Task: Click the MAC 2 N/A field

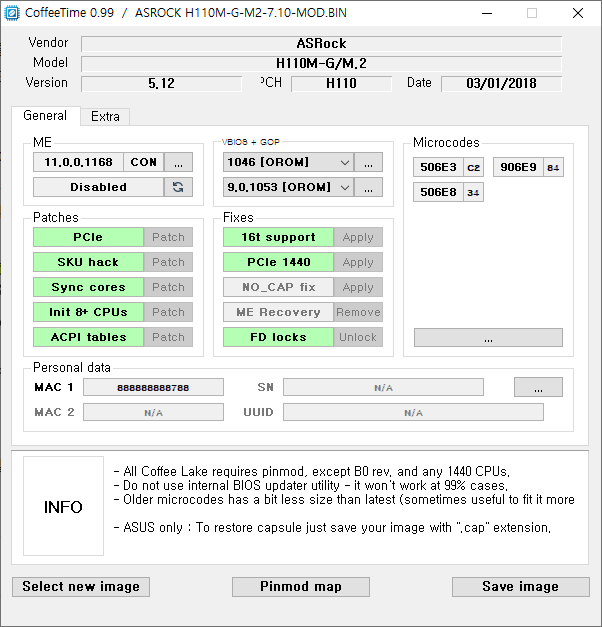Action: (x=153, y=412)
